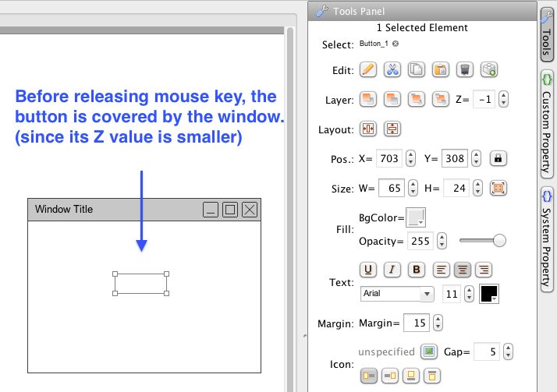Click the Opacity slider handle
Viewport: 557px width, 392px height.
coord(500,240)
